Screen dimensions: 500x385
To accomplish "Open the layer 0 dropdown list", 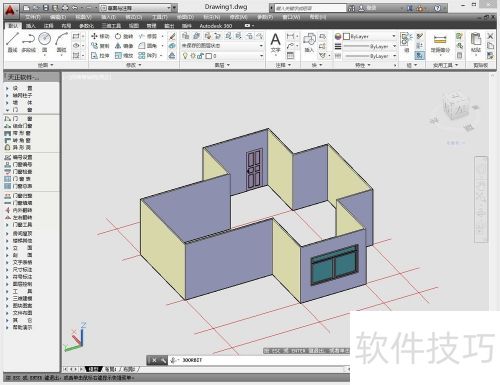I will pyautogui.click(x=222, y=56).
